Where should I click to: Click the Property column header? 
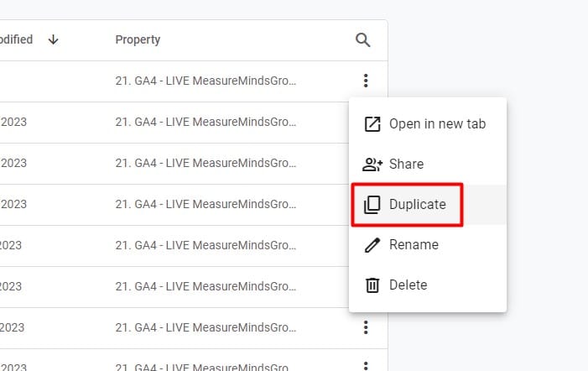click(138, 39)
